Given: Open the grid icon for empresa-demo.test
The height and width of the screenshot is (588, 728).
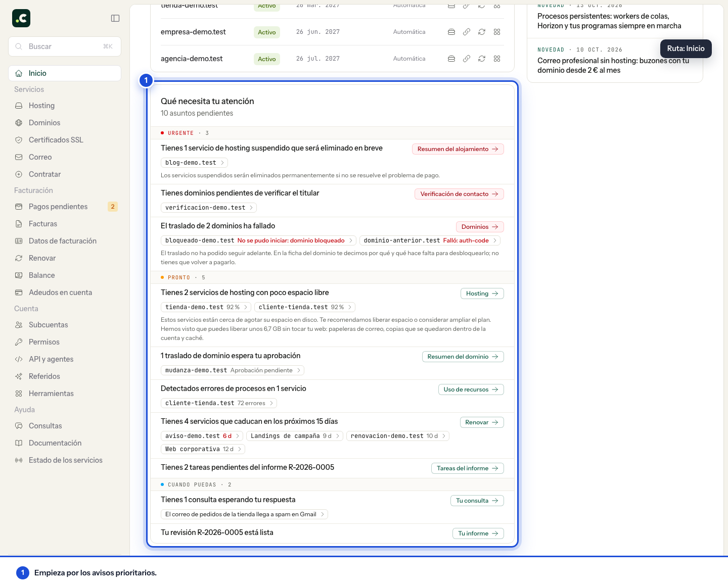Looking at the screenshot, I should (497, 32).
